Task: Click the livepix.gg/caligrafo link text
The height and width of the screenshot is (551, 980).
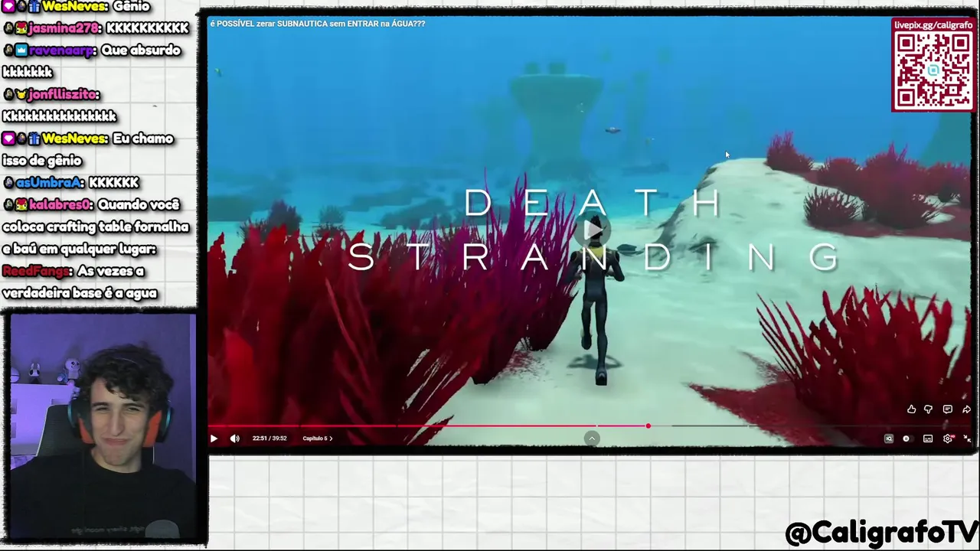Action: 933,25
